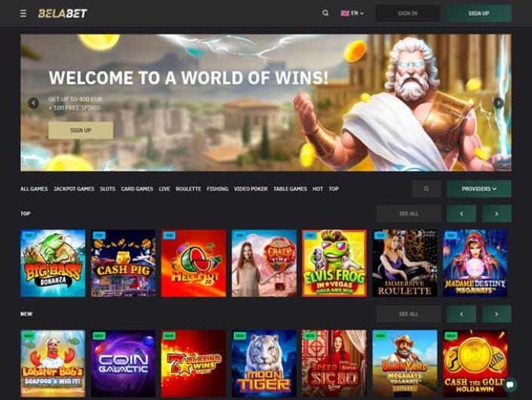Switch to the ROULETTE category
The image size is (532, 400).
[x=189, y=189]
